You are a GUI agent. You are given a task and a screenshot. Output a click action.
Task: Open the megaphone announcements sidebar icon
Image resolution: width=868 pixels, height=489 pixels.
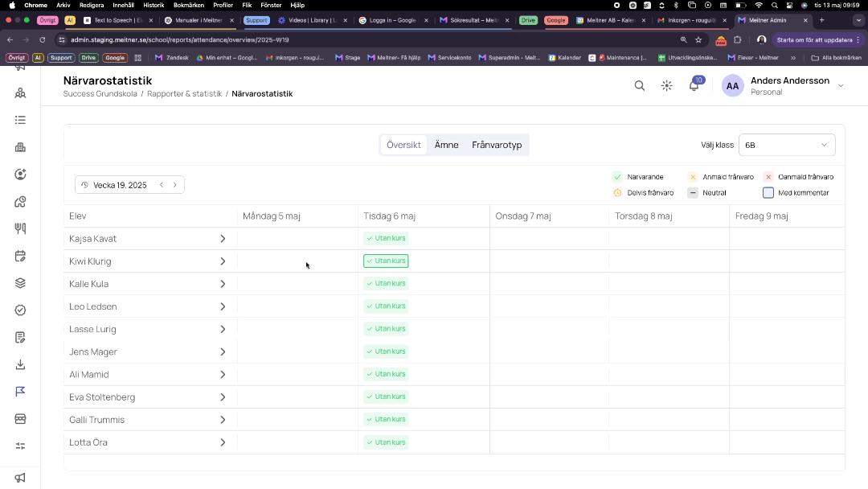[x=20, y=478]
